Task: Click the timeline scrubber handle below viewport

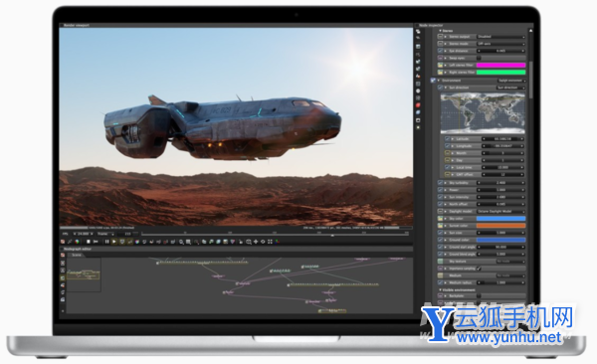Action: (332, 236)
